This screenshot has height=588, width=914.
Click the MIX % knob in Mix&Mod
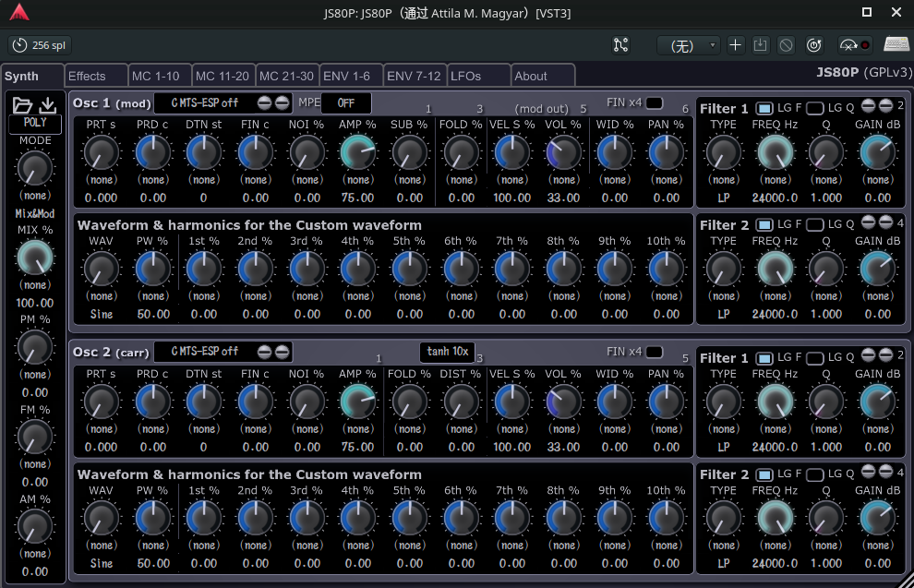coord(35,258)
